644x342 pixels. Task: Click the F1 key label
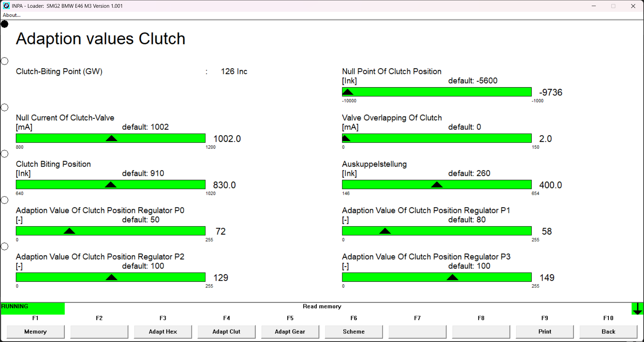tap(35, 318)
